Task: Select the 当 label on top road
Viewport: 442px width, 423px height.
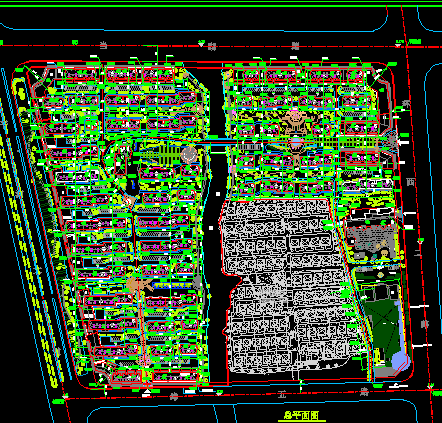Action: [x=104, y=45]
